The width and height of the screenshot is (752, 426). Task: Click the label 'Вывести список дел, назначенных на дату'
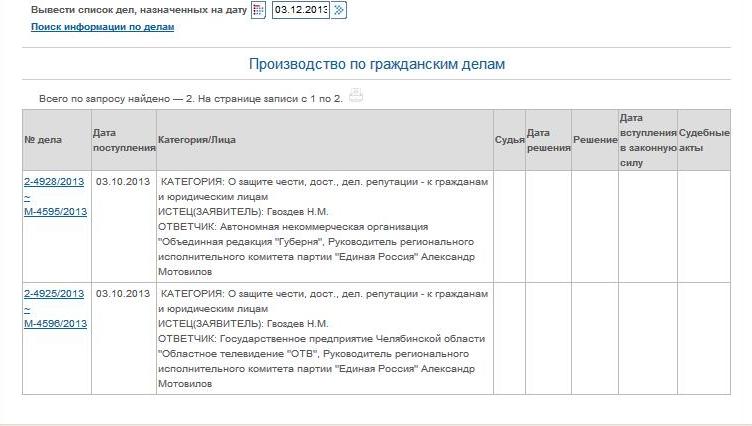[139, 10]
